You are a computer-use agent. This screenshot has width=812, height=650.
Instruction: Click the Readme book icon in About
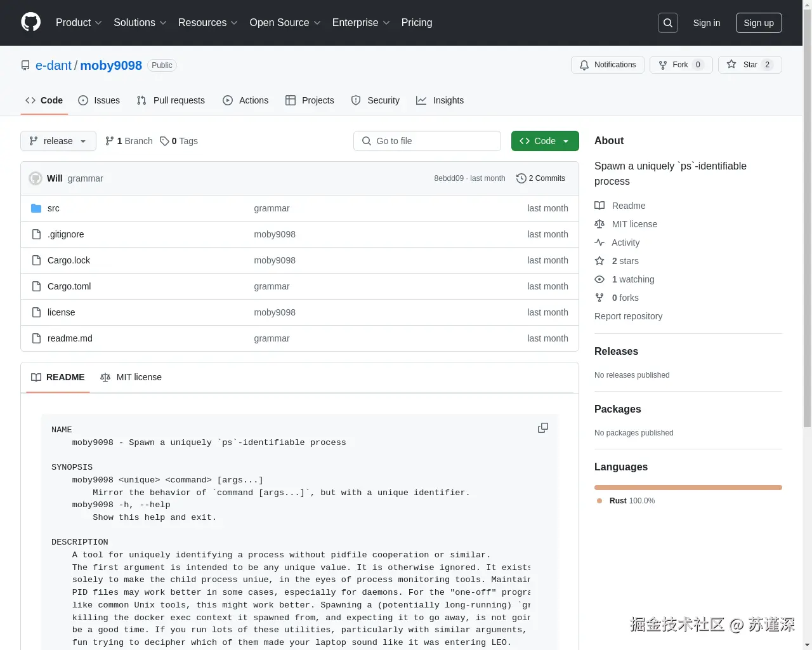[599, 206]
